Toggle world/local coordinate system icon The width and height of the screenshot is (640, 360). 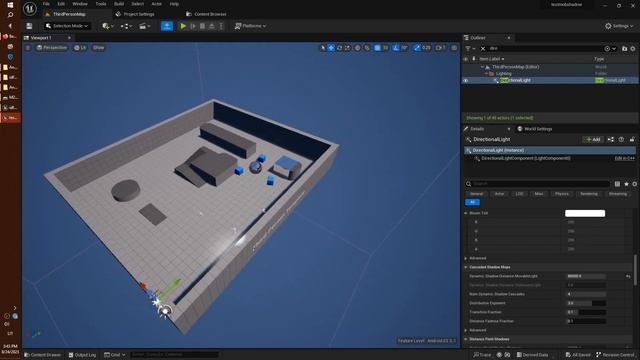[358, 48]
